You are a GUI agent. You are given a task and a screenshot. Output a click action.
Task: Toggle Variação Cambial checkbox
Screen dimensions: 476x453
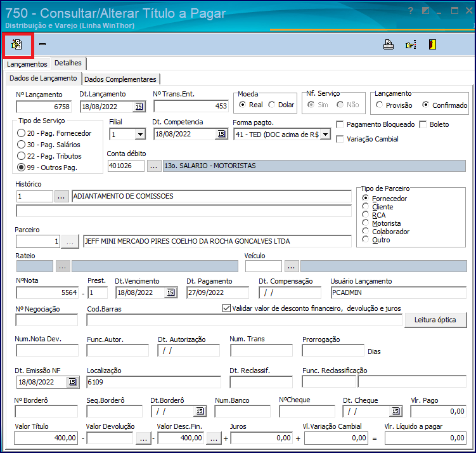click(x=340, y=139)
